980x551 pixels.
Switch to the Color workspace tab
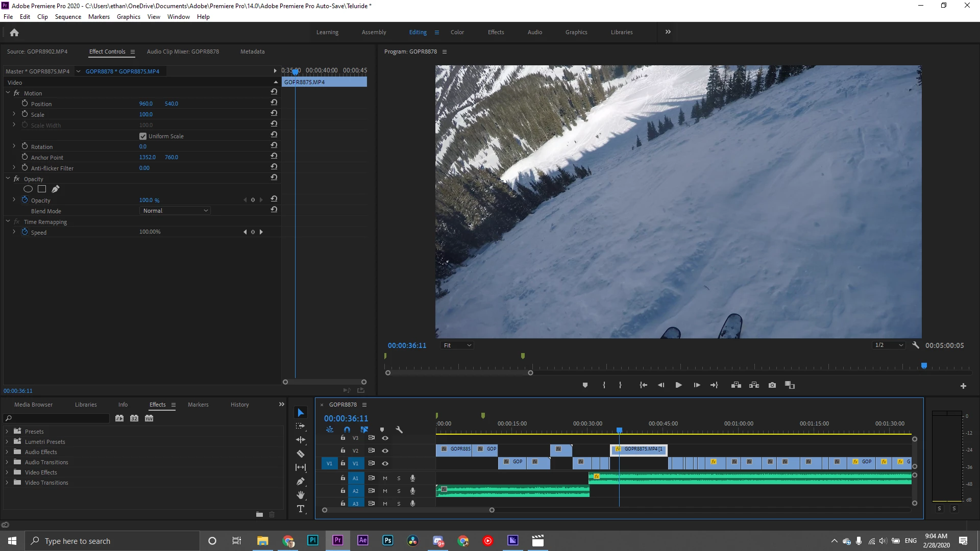457,32
